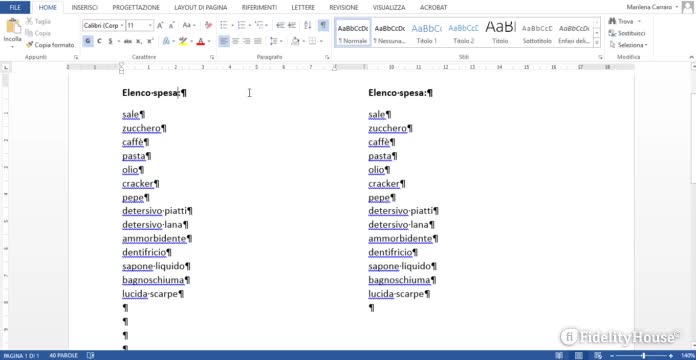Image resolution: width=696 pixels, height=360 pixels.
Task: Increase paragraph indent
Action: (x=292, y=26)
